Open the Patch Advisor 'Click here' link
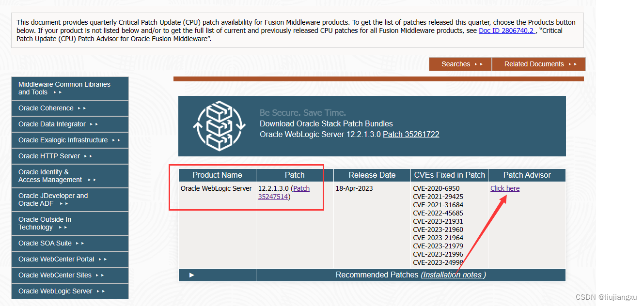Image resolution: width=644 pixels, height=306 pixels. pos(505,188)
